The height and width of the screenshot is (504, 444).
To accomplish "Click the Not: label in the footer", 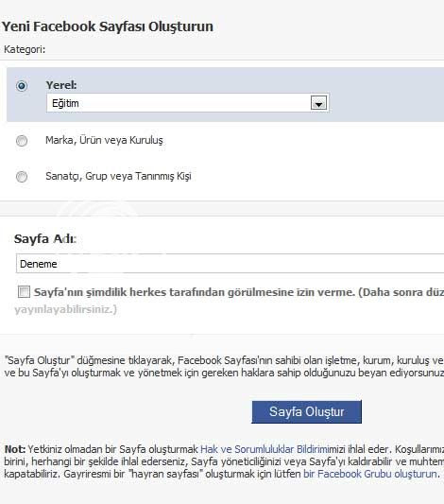I will tap(15, 449).
